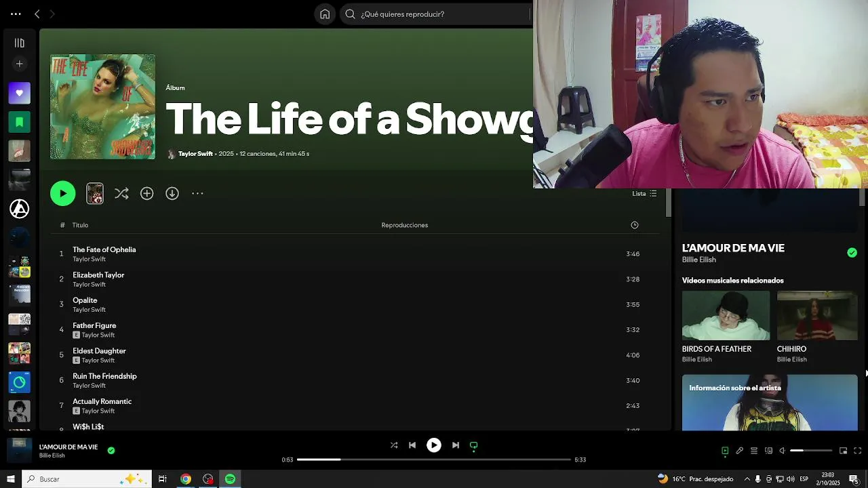Open Taylor Swift artist link in header
The width and height of the screenshot is (868, 488).
195,154
